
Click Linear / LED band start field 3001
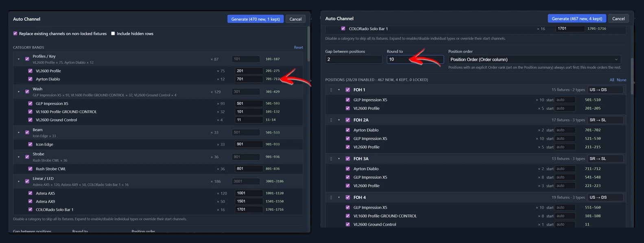pos(246,181)
